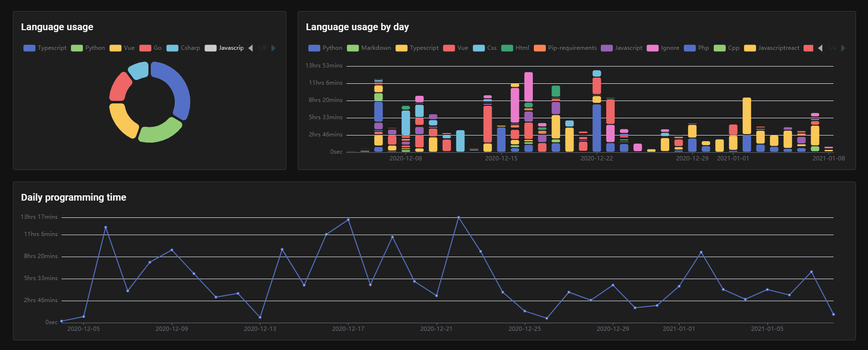
Task: Toggle Vue in Language usage by day legend
Action: [x=455, y=48]
